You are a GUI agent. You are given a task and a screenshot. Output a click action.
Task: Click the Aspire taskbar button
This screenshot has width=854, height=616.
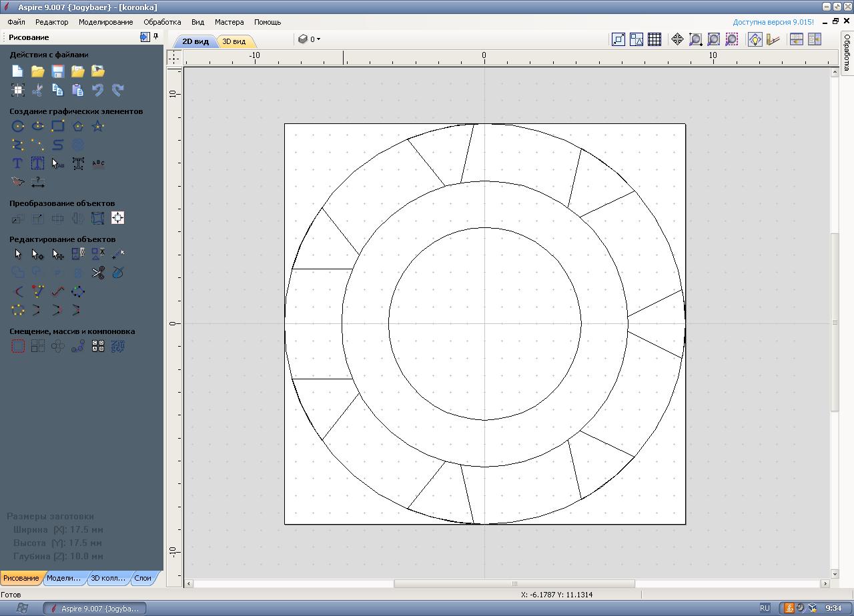tap(95, 608)
